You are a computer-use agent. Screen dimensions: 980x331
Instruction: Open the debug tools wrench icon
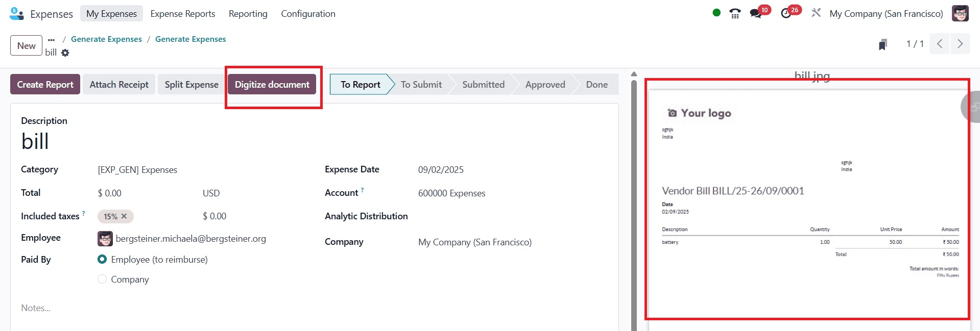(816, 13)
